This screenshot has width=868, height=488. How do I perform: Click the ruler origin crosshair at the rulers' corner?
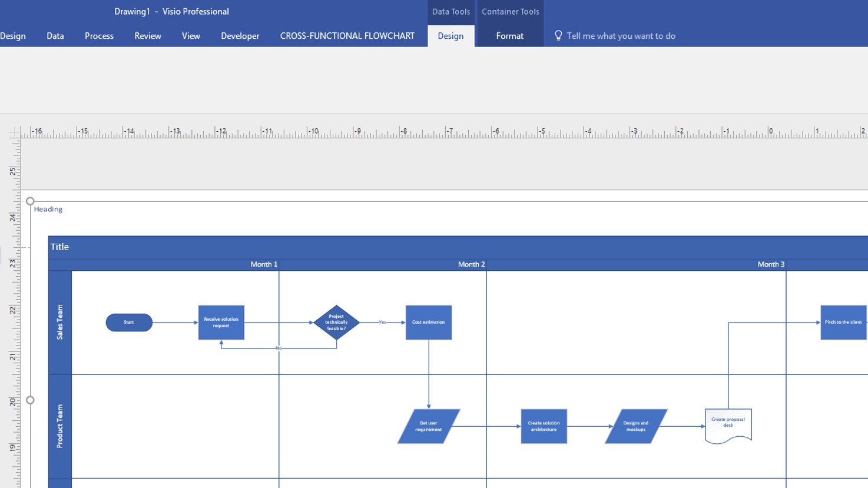pos(15,132)
